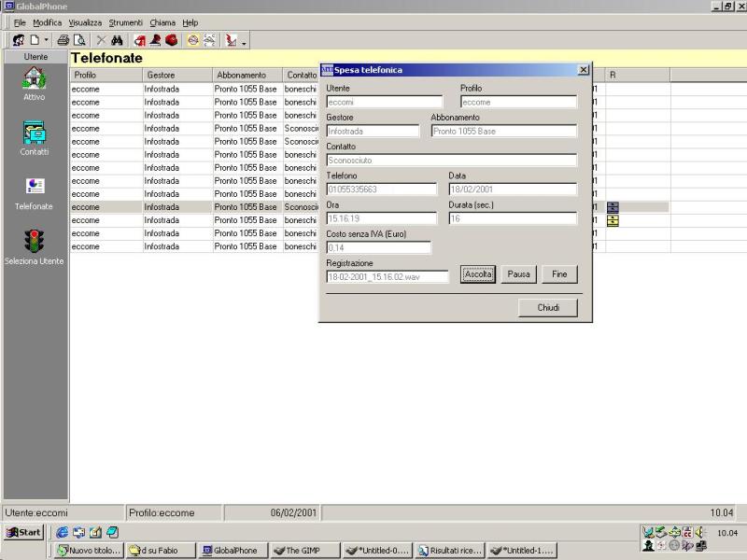747x560 pixels.
Task: Click the print icon in toolbar
Action: click(x=63, y=41)
